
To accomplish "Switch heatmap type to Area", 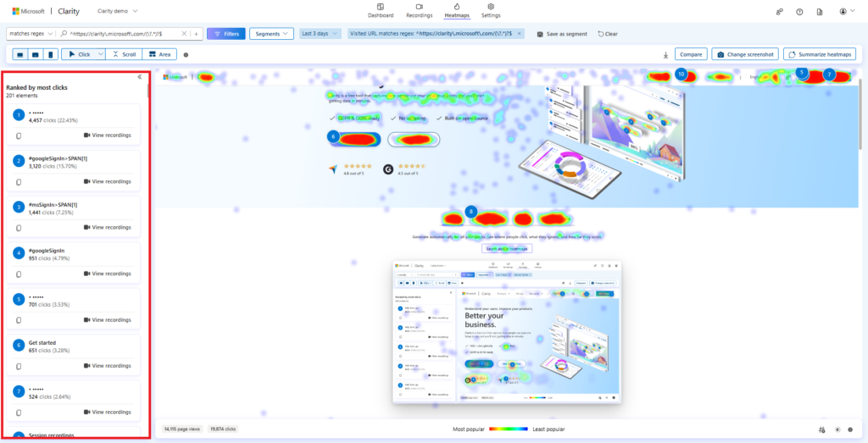I will tap(159, 54).
